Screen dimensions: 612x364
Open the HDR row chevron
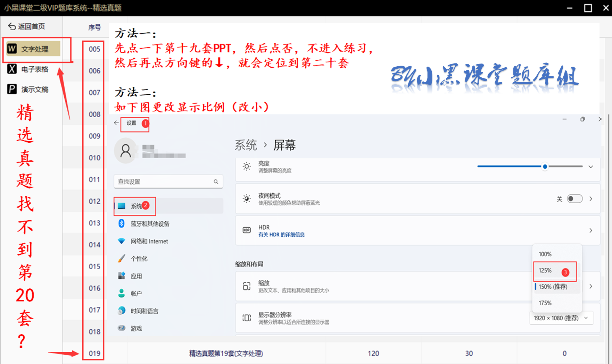590,230
